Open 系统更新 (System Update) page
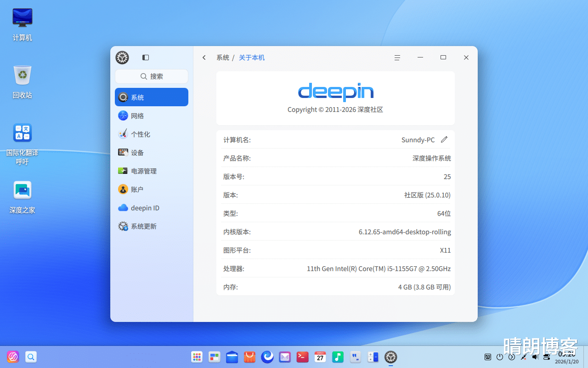588x368 pixels. (x=143, y=226)
